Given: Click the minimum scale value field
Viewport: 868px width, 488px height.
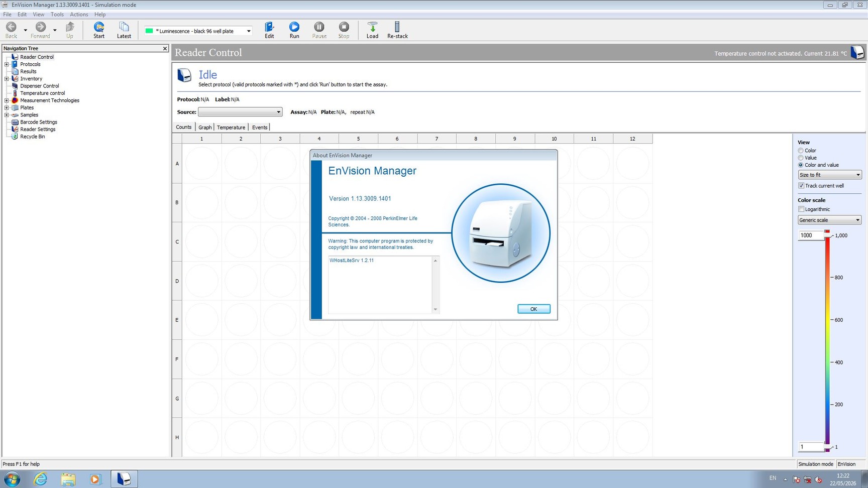Looking at the screenshot, I should [811, 447].
